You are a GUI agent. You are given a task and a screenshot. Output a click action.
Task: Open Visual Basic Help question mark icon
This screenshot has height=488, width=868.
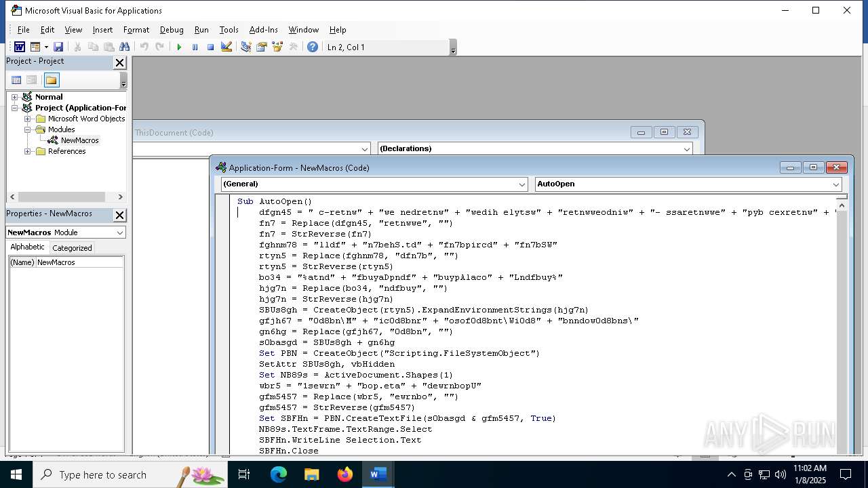(x=313, y=47)
